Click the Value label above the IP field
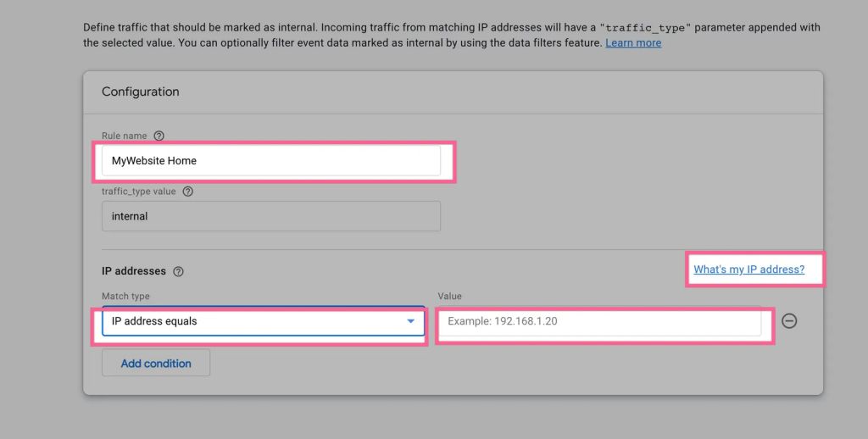This screenshot has height=439, width=868. pos(449,296)
